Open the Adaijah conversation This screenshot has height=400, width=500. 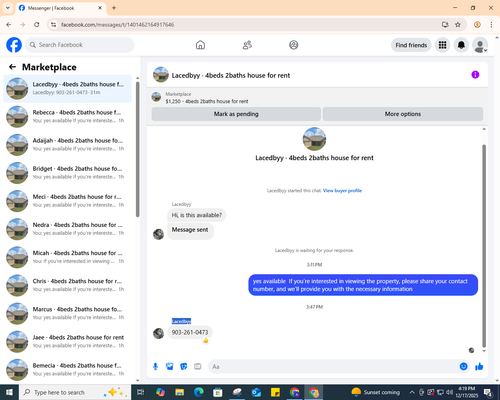pyautogui.click(x=67, y=145)
